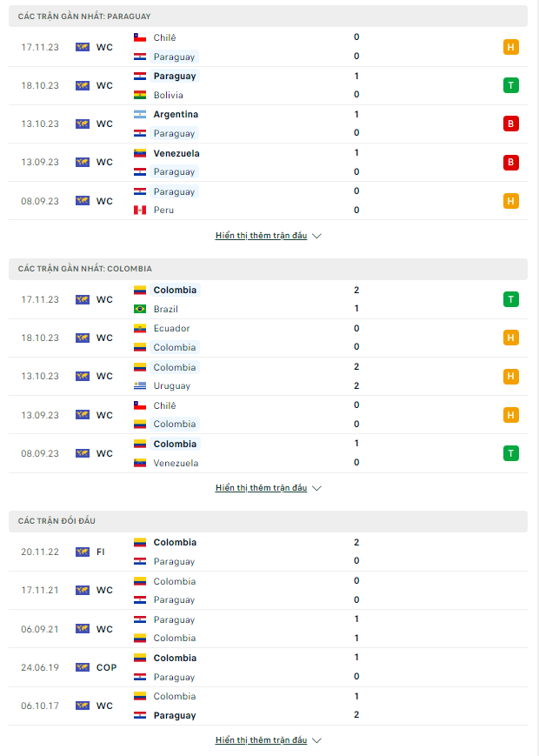Expand more head-to-head matches at the bottom
539x756 pixels.
tap(268, 740)
